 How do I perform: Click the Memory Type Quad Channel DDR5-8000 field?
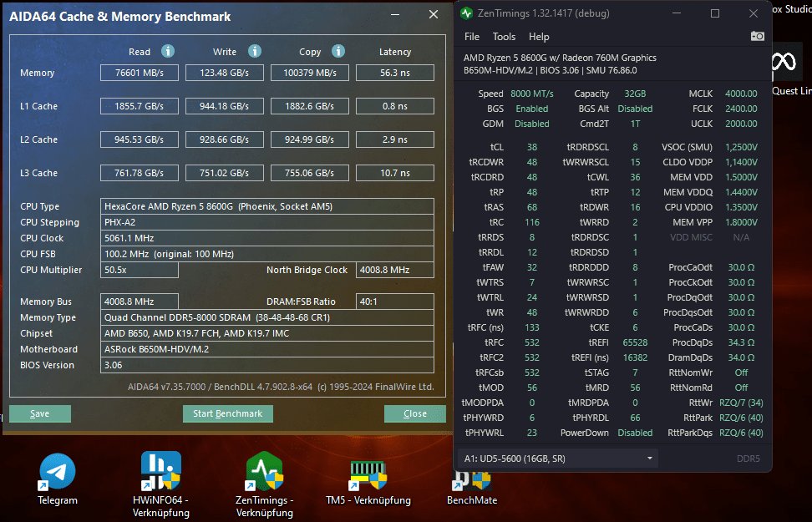267,317
